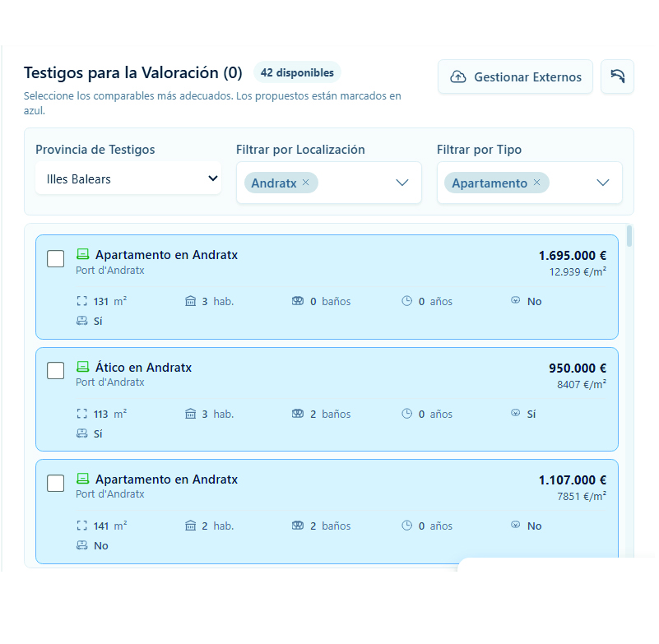
Task: Expand the Filtrar por Tipo dropdown chevron
Action: click(603, 183)
